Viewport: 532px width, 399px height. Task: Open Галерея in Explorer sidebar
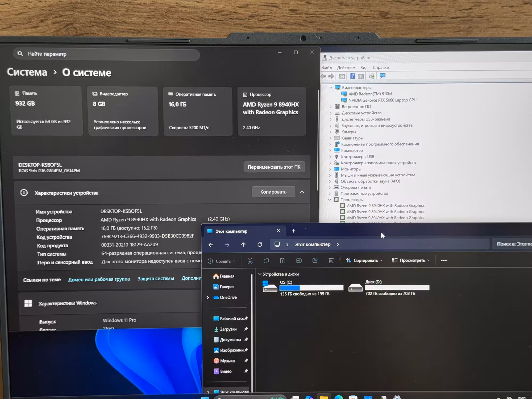(x=224, y=287)
